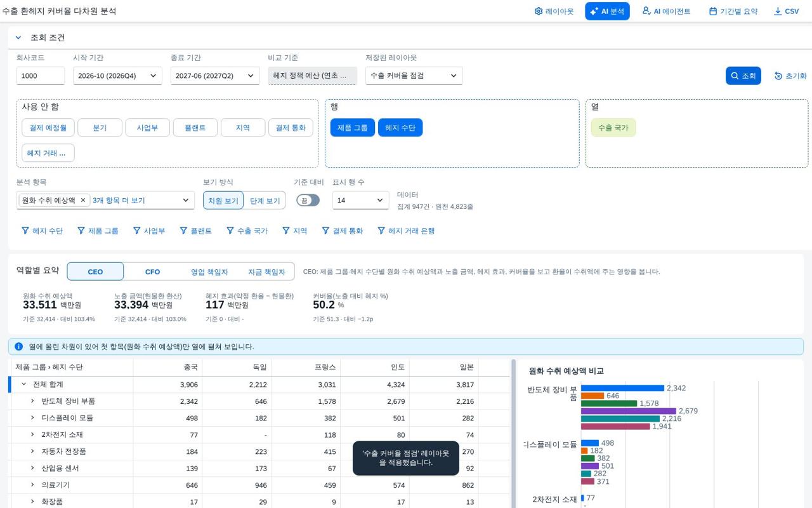The image size is (812, 508).
Task: Launch AI 분석 sparkle button
Action: point(607,11)
